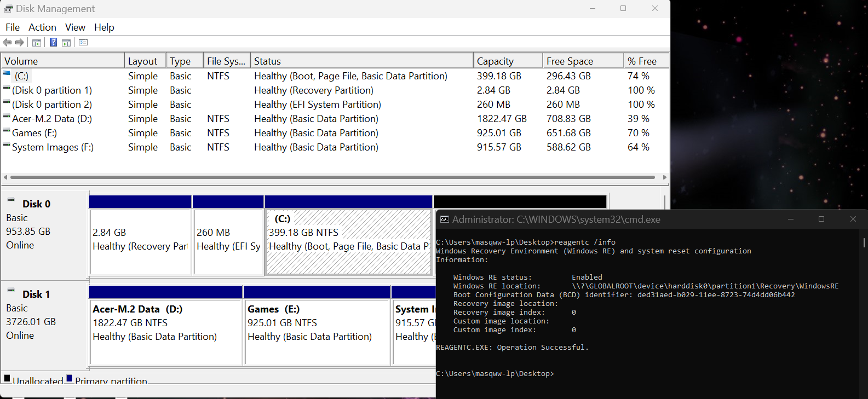Sort by Layout column header

(x=145, y=61)
